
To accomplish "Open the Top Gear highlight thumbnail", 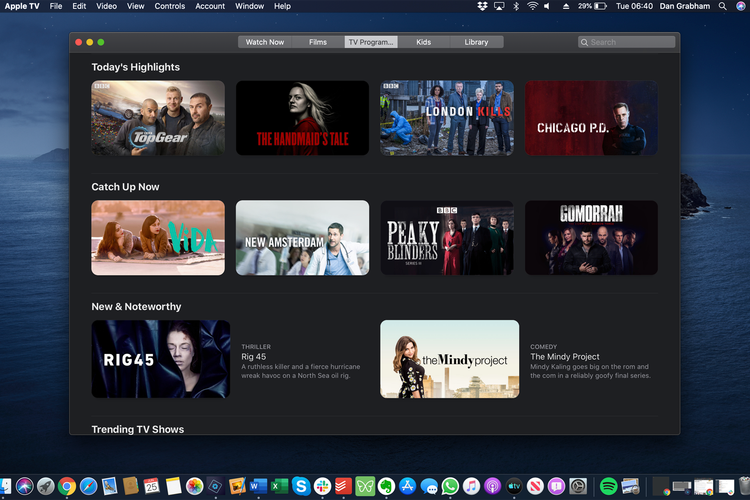I will 158,118.
